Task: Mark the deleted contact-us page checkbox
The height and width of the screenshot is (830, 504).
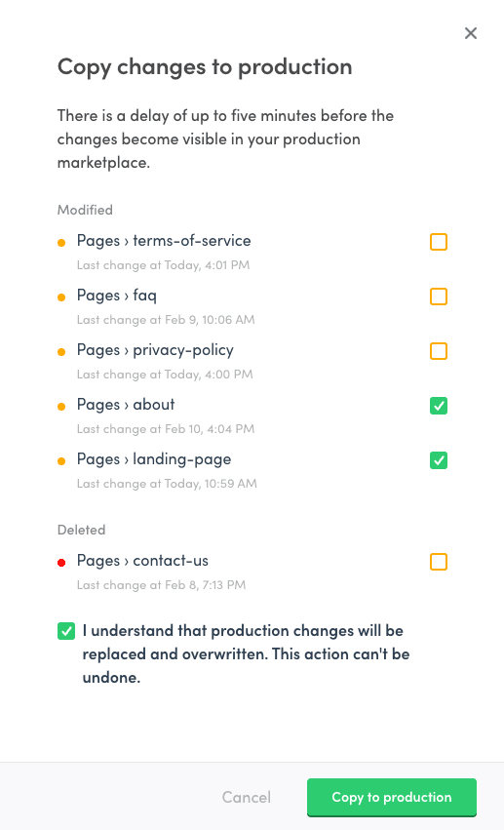Action: pos(439,562)
